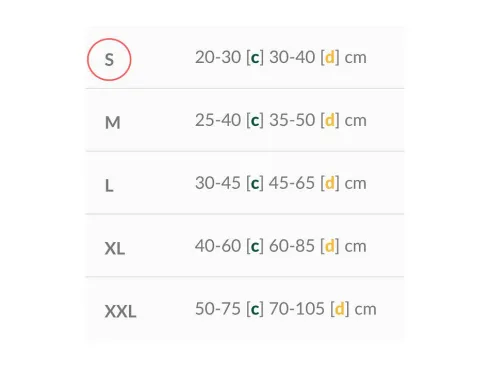The image size is (490, 368).
Task: Click the yellow [d] marker in L row
Action: point(330,183)
